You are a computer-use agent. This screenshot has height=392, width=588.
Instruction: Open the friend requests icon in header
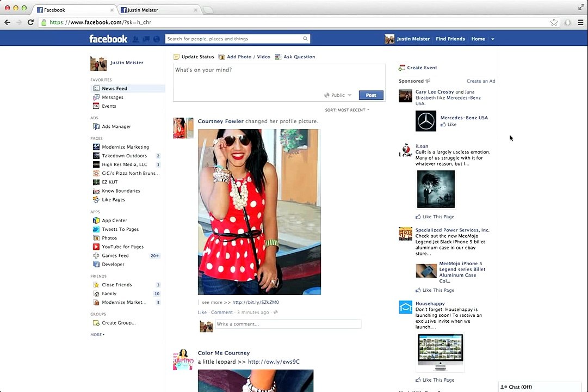136,39
